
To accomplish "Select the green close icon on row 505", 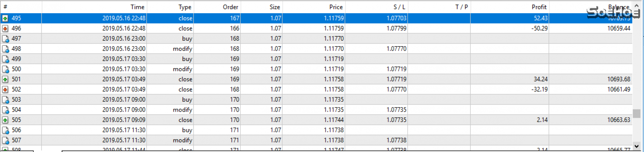I will [x=5, y=120].
